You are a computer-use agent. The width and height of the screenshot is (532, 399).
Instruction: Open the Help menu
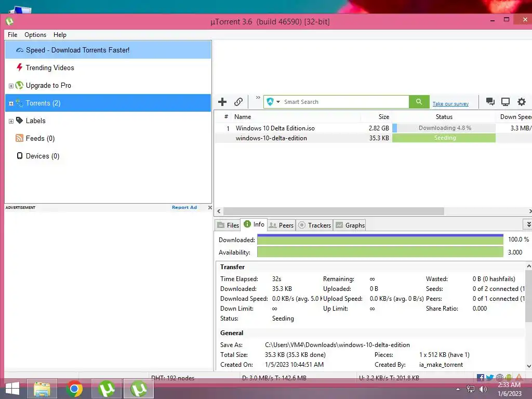point(60,35)
